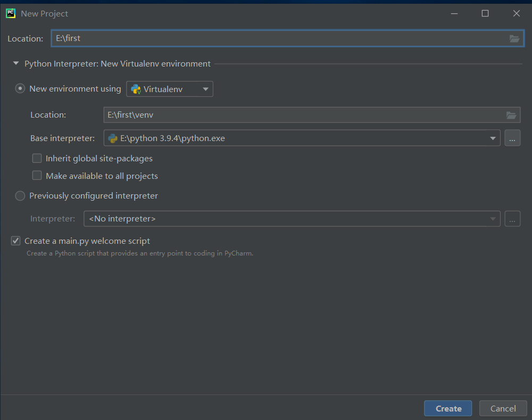Click the Create button
The height and width of the screenshot is (420, 532).
pyautogui.click(x=448, y=408)
